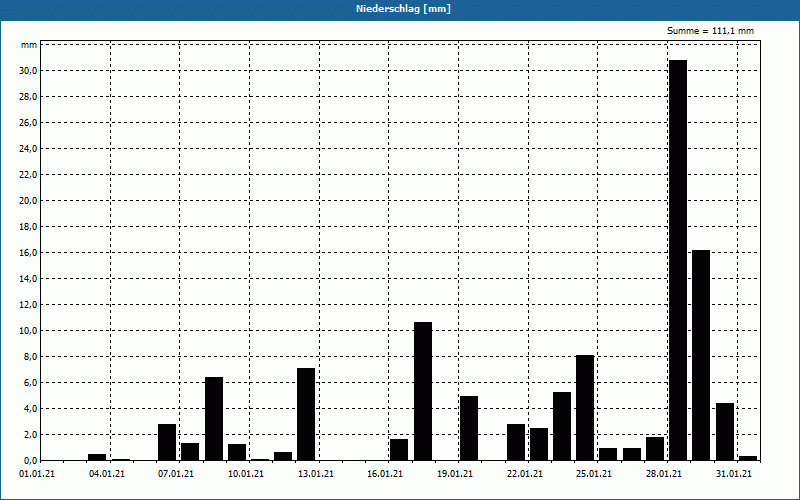Select the bar reaching about 6.4 mm
Image resolution: width=800 pixels, height=500 pixels.
pos(214,419)
